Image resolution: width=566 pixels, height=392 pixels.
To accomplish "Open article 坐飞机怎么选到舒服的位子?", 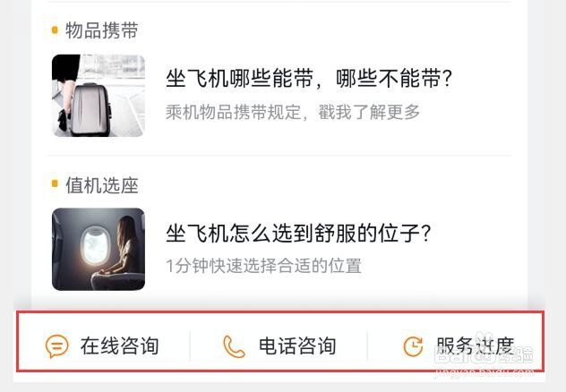I will click(x=298, y=233).
